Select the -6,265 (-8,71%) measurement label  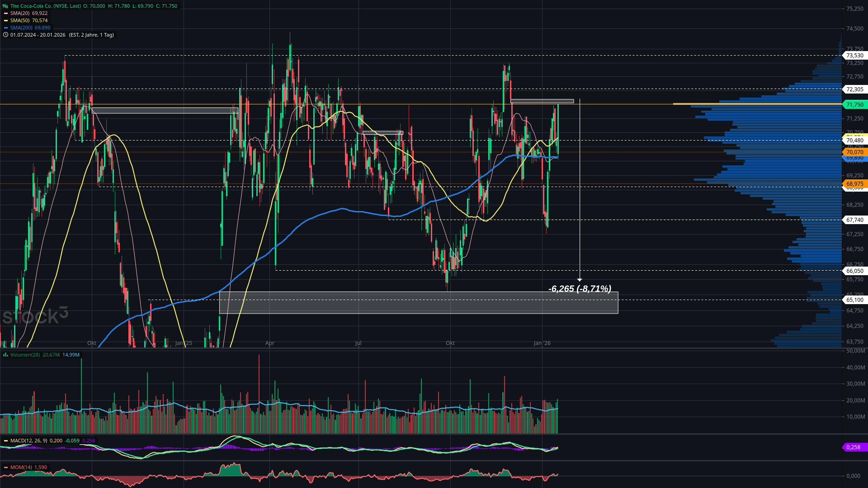point(580,288)
